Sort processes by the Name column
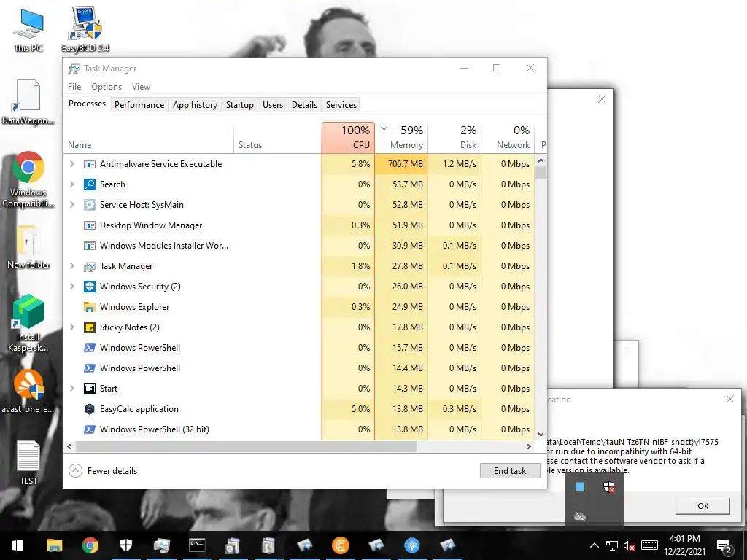This screenshot has width=747, height=560. [148, 138]
